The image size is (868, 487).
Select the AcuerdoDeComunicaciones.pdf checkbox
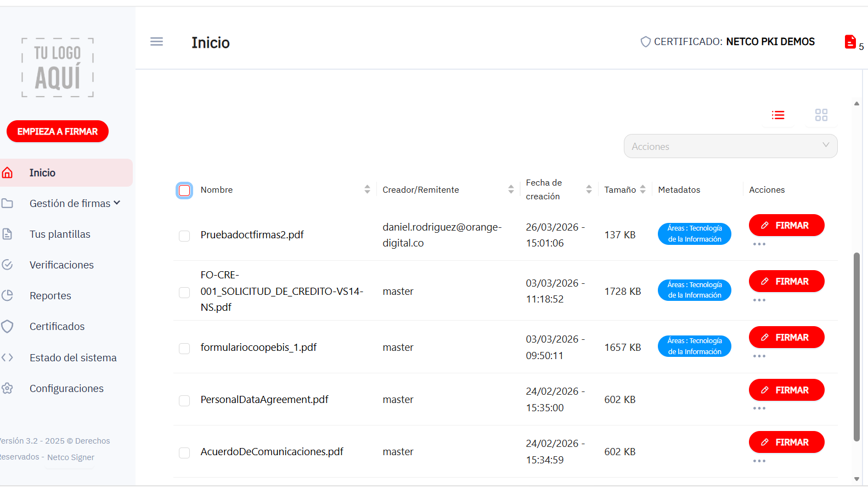[184, 453]
